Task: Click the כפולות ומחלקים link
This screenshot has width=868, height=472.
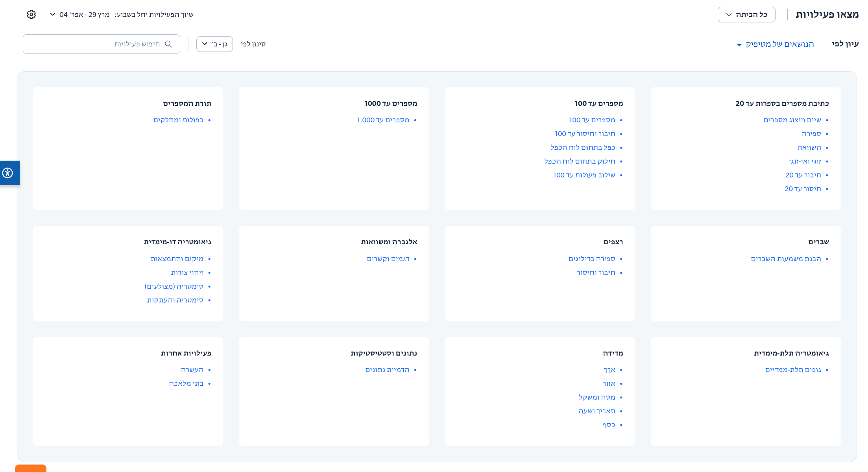Action: 178,120
